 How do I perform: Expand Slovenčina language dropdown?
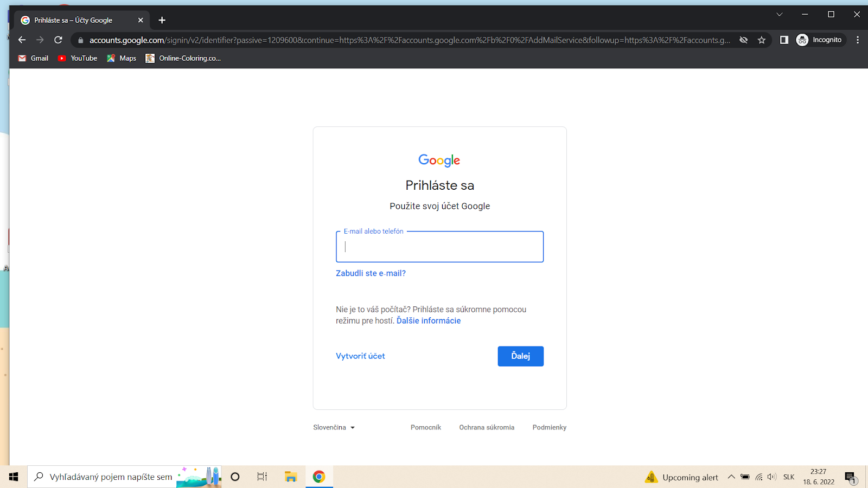tap(334, 427)
